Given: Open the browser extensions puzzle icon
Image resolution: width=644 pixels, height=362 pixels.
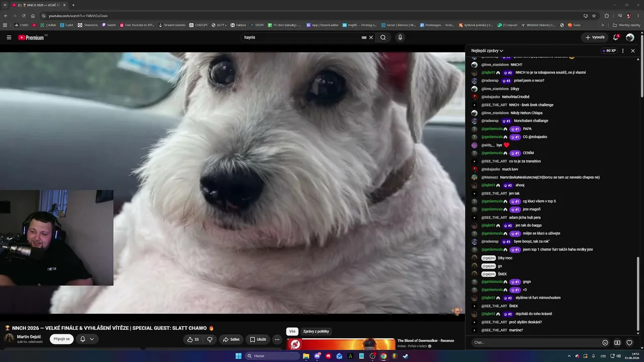Looking at the screenshot, I should (606, 16).
